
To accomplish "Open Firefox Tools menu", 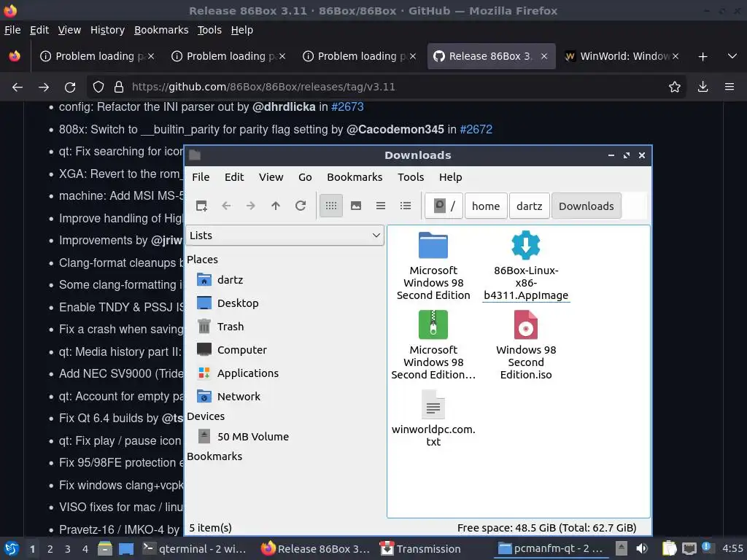I will 209,30.
